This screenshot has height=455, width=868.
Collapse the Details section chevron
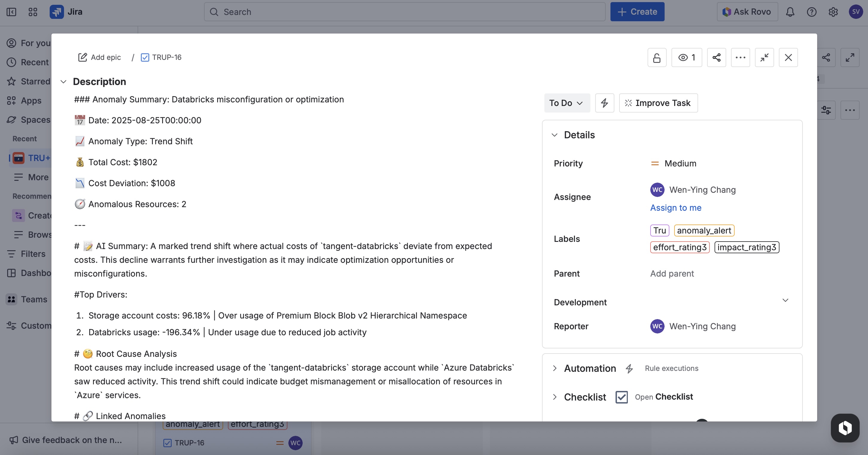click(554, 135)
